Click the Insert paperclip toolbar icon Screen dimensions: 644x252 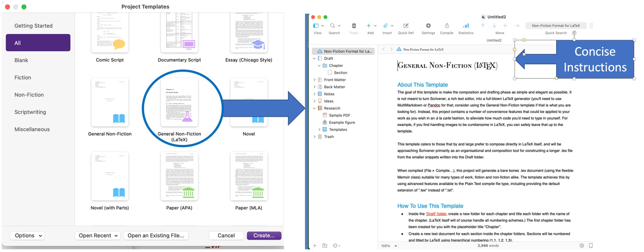click(x=385, y=26)
